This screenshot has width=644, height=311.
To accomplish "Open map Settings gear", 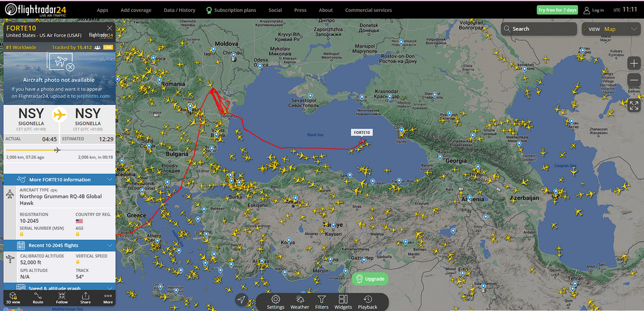I will pyautogui.click(x=275, y=302).
